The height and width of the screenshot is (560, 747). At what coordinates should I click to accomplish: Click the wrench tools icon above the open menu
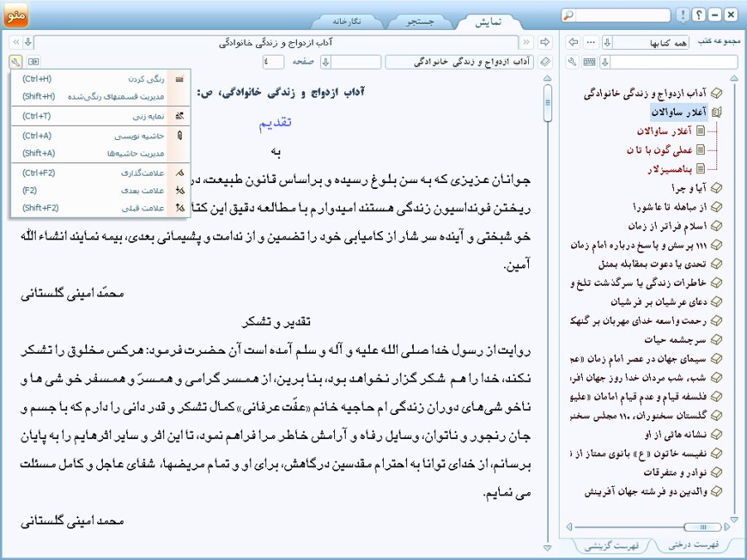pos(15,61)
